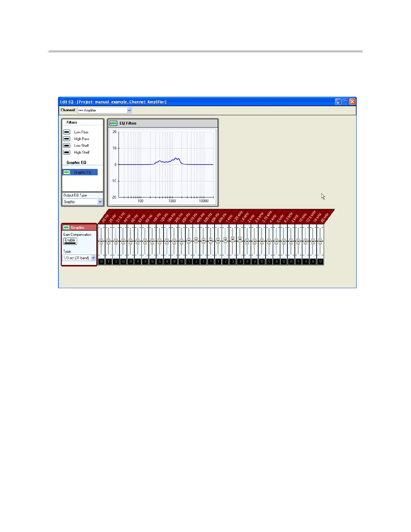
Task: Close the Edit EQ window
Action: coord(352,102)
